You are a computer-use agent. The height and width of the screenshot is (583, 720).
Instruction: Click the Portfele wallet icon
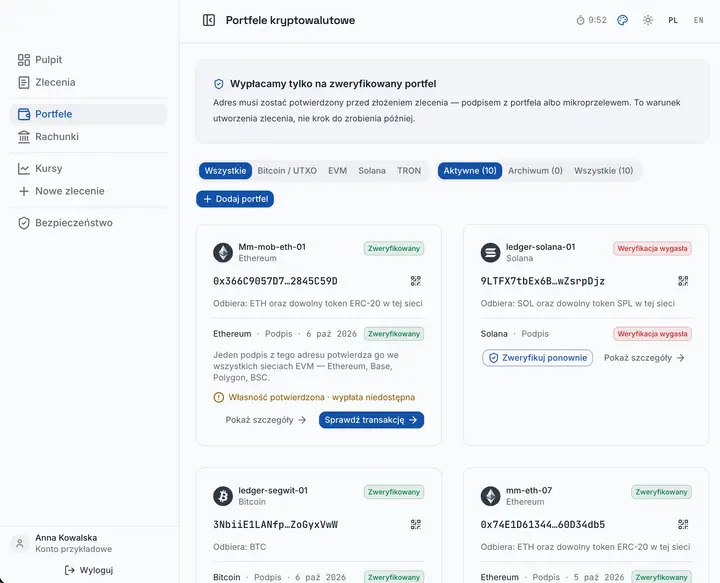[24, 114]
